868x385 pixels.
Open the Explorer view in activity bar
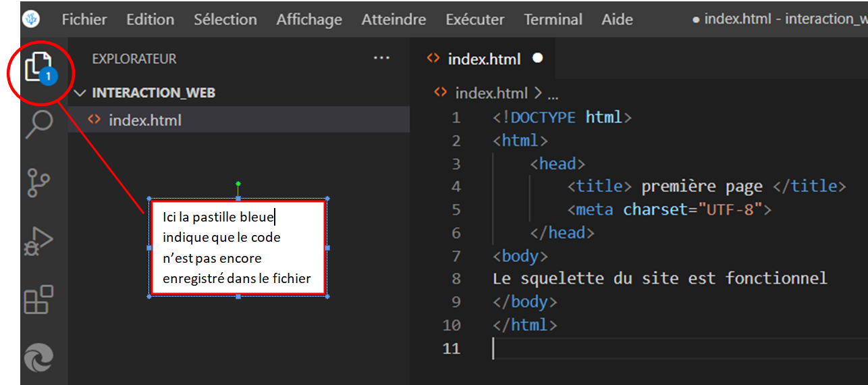38,67
